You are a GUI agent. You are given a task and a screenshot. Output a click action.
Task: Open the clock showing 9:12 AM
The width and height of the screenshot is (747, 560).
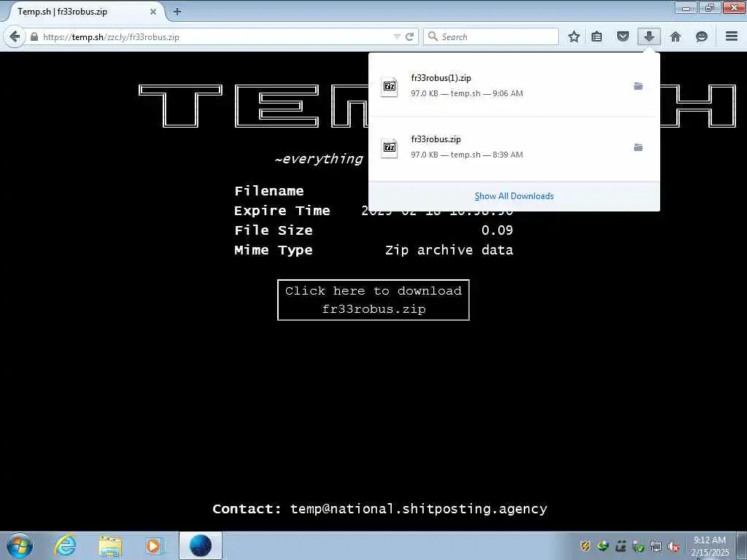[x=710, y=545]
